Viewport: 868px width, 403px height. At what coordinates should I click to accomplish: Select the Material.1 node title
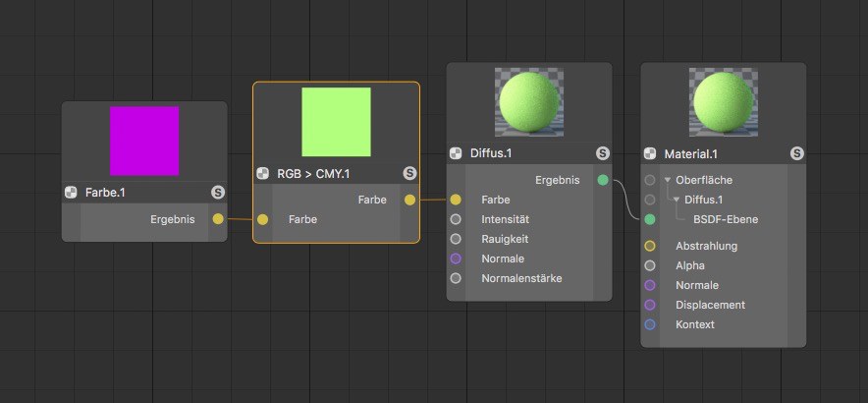pyautogui.click(x=690, y=153)
